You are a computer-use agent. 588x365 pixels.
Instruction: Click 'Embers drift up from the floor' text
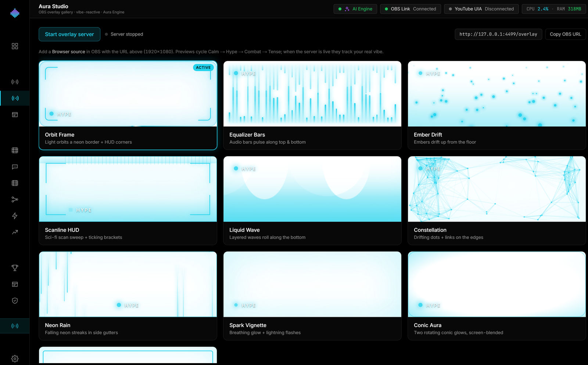click(445, 142)
